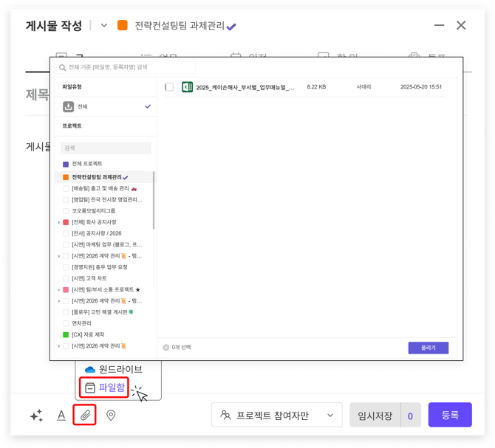Tick the 연차관리 project checkbox
495x448 pixels.
(66, 323)
